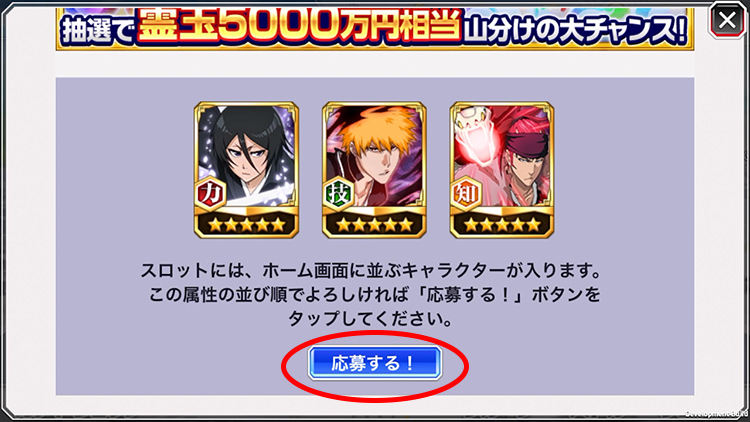This screenshot has width=750, height=422.
Task: Click the orange 知 mind attribute icon
Action: click(x=466, y=193)
